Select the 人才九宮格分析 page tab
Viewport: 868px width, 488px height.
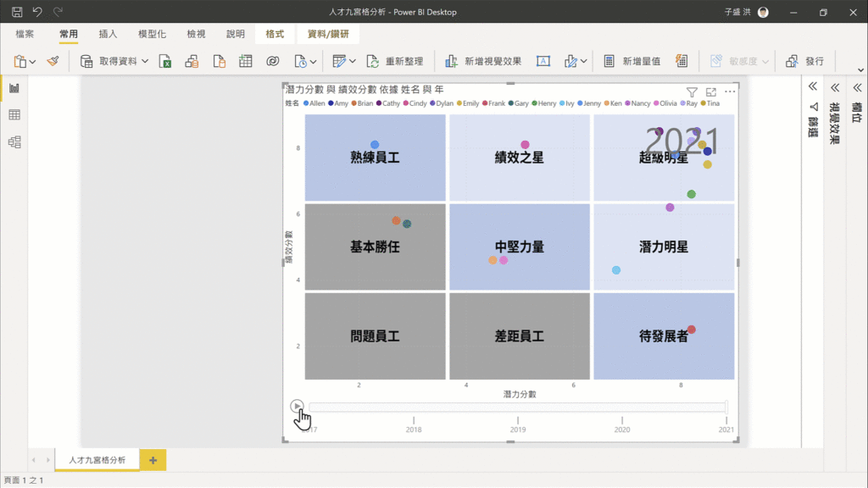pos(97,460)
